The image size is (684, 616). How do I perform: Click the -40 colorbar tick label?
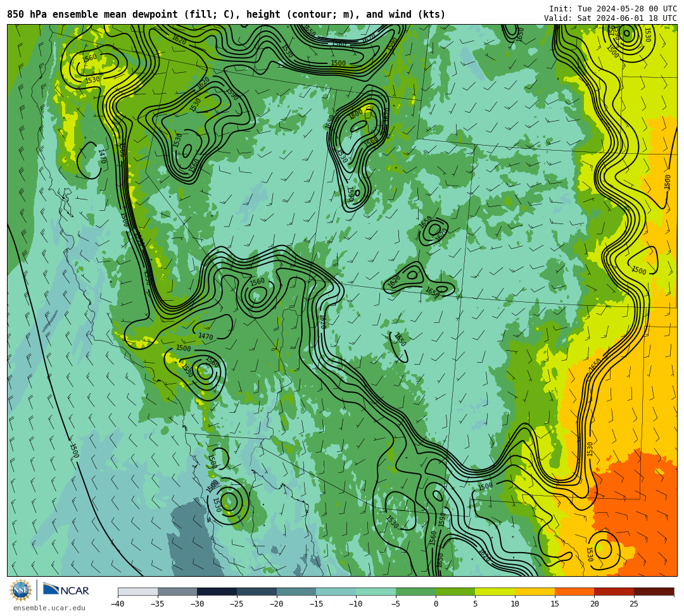[x=118, y=604]
